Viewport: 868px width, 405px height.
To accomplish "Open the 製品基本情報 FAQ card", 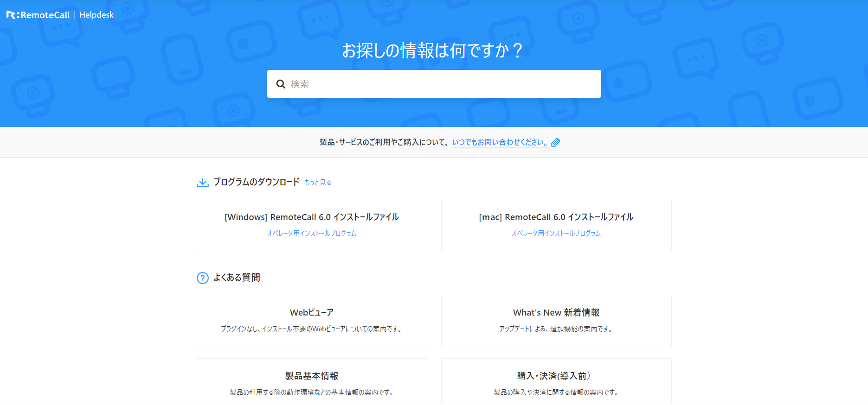I will (x=312, y=380).
